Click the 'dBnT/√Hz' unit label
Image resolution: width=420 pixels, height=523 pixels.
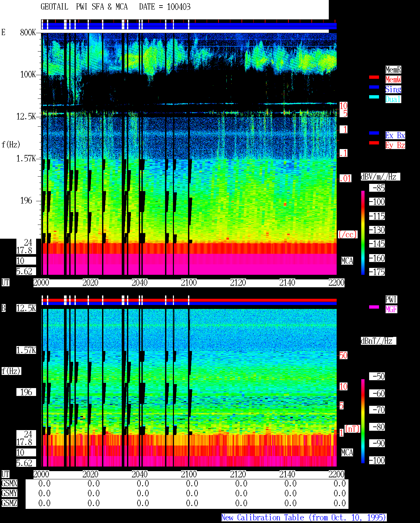coord(378,341)
